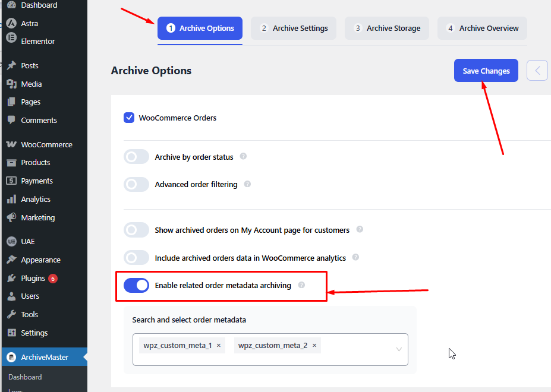Image resolution: width=551 pixels, height=392 pixels.
Task: Open the Archive Overview tab
Action: point(482,28)
